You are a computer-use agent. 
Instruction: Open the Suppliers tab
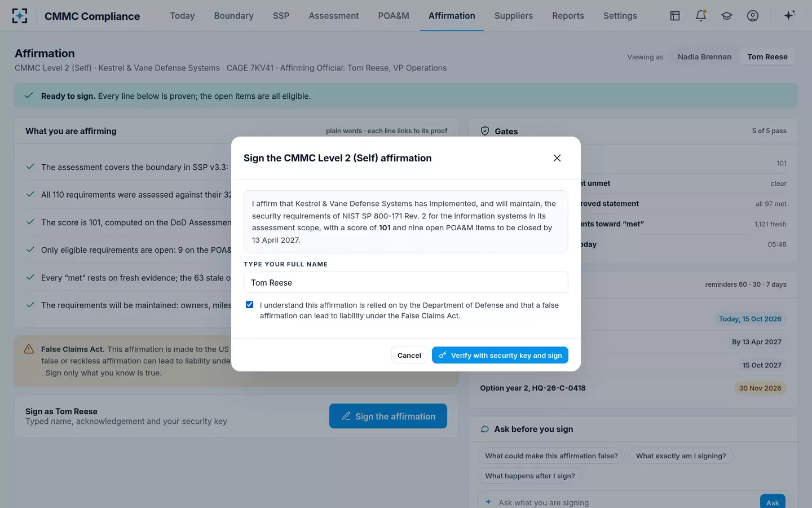514,16
